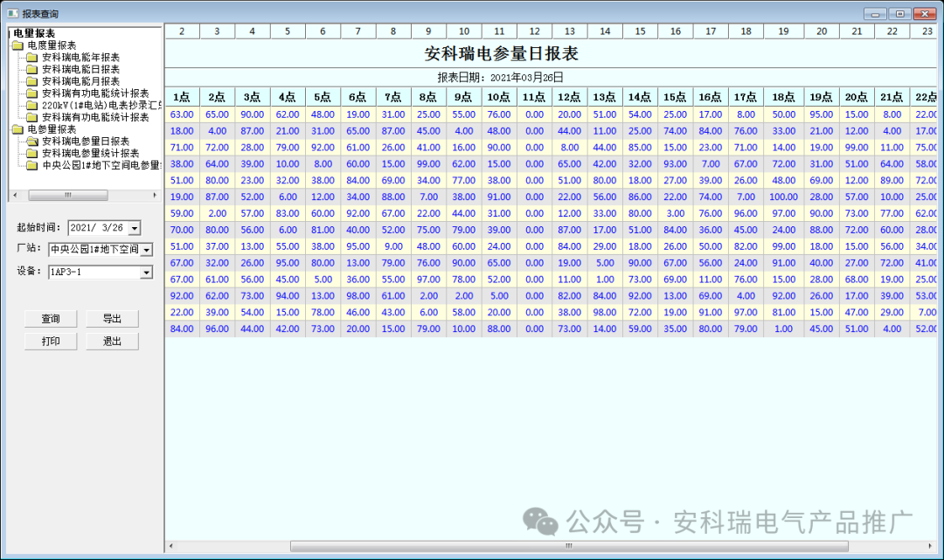Click the 220kV(1#电站)电表抄录 report folder icon
944x560 pixels.
31,105
